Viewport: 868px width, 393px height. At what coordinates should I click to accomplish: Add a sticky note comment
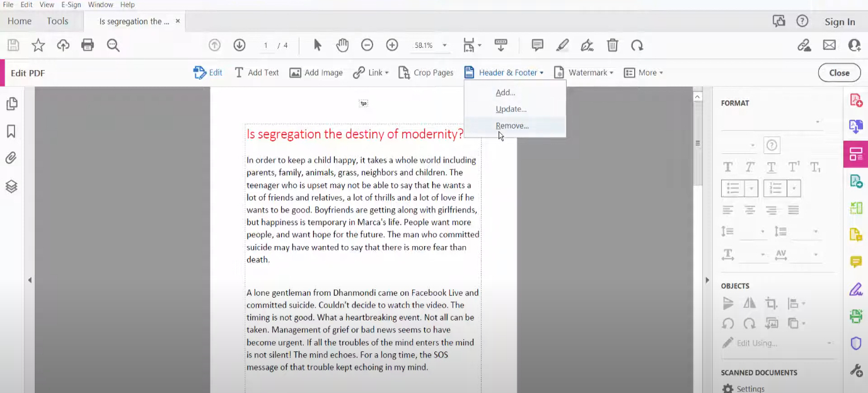pos(537,45)
